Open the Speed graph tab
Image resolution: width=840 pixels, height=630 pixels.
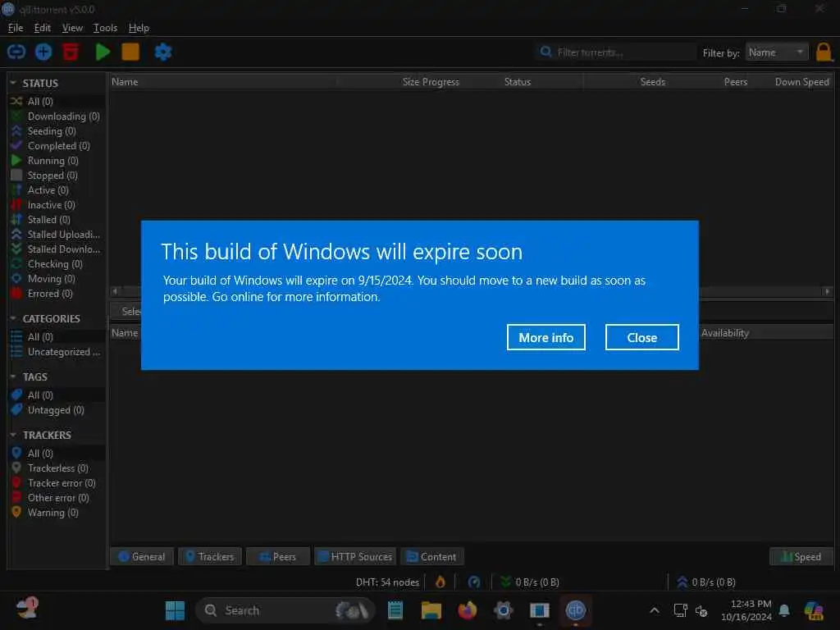click(801, 557)
